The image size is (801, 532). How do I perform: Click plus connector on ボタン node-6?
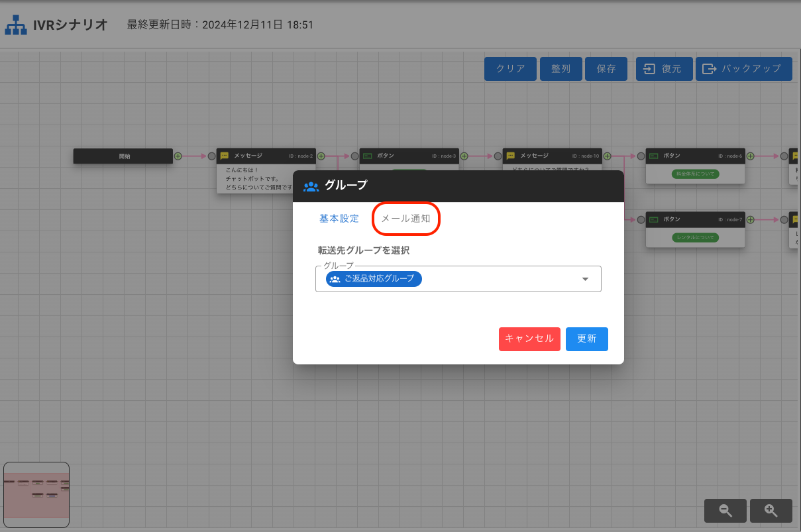(x=750, y=156)
